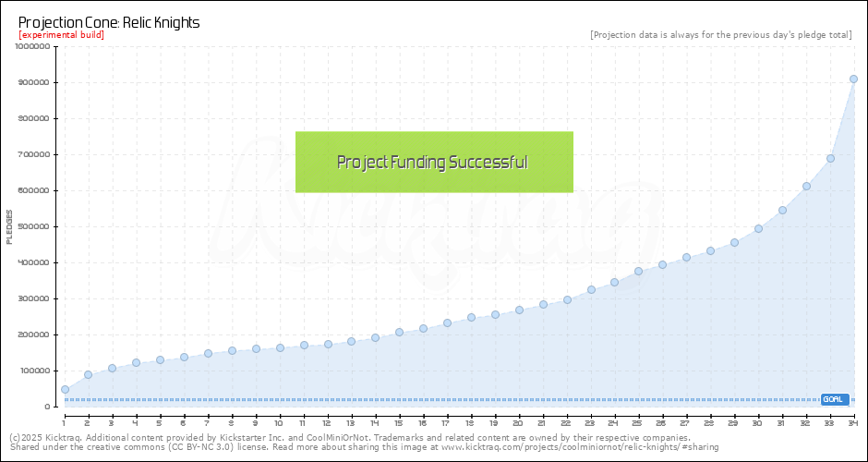Click the day 27 data point
This screenshot has width=868, height=462.
[686, 258]
